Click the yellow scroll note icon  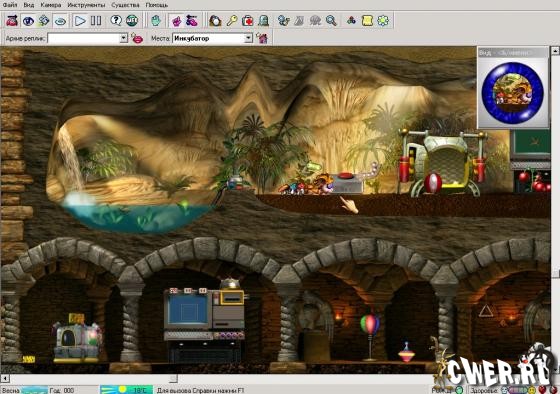pyautogui.click(x=367, y=21)
